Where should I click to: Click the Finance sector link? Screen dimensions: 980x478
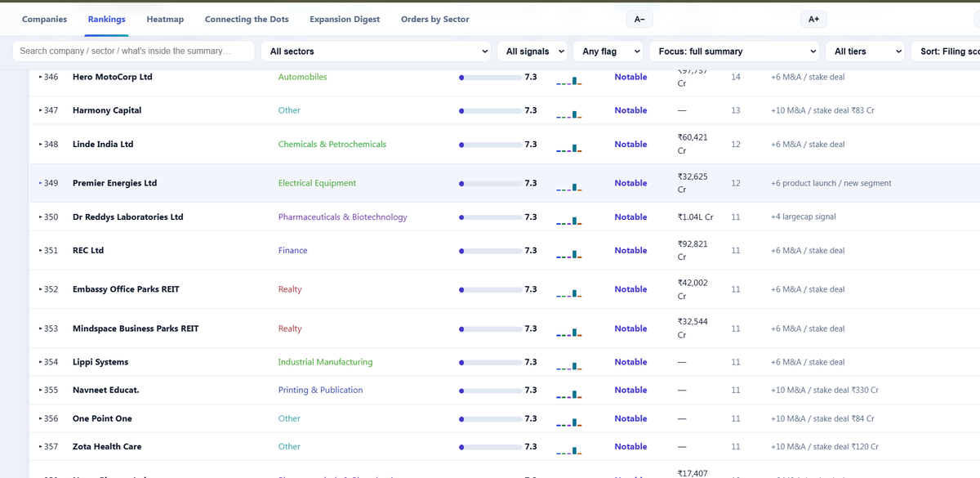292,250
